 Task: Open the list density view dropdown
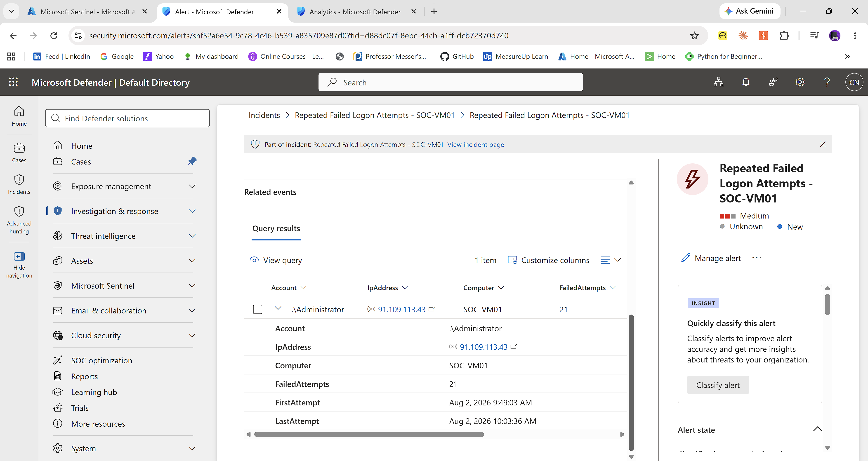(611, 260)
